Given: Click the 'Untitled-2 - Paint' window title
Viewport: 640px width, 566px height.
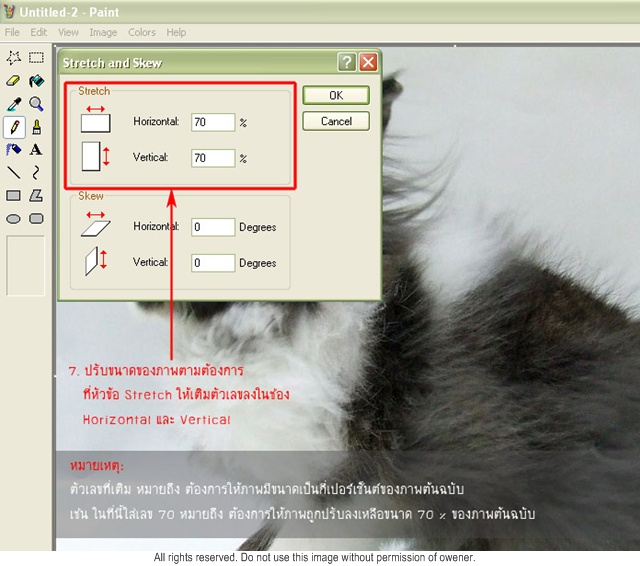Looking at the screenshot, I should click(x=69, y=12).
